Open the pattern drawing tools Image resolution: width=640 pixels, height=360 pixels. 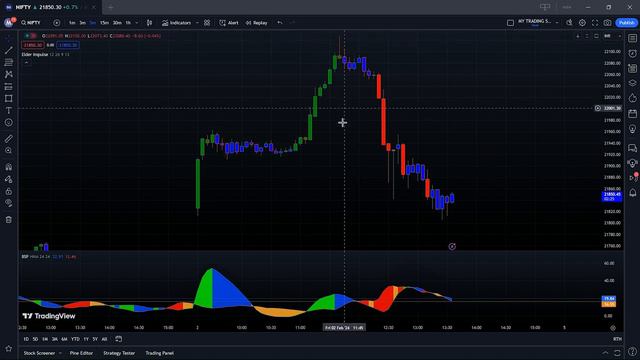[9, 74]
